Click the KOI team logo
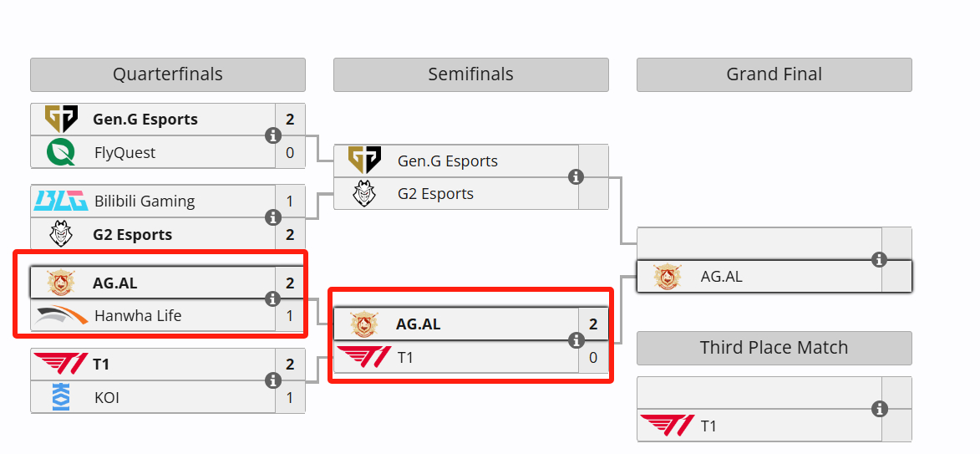 [x=61, y=397]
